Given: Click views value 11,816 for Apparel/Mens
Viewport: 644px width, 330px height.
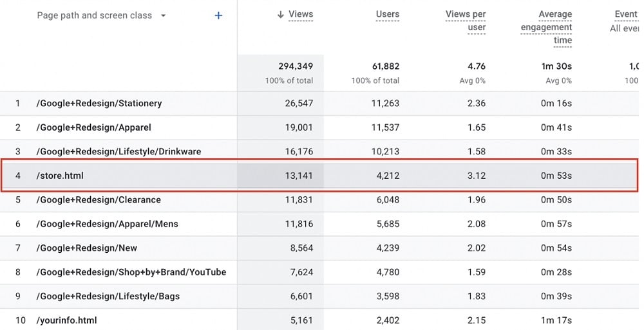Looking at the screenshot, I should (299, 224).
